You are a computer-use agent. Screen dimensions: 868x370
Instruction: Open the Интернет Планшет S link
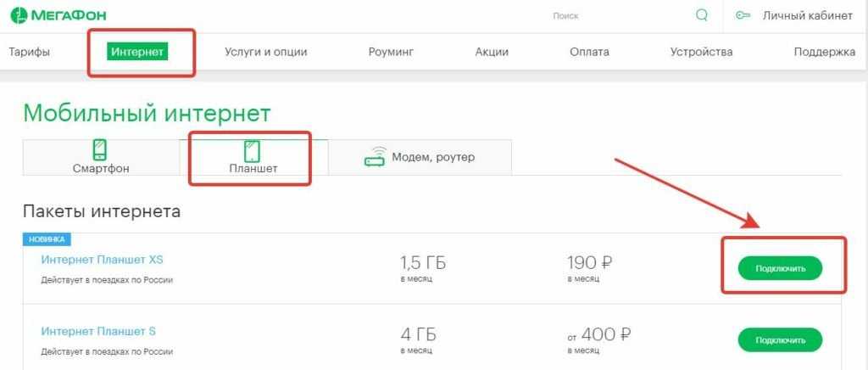[x=98, y=331]
